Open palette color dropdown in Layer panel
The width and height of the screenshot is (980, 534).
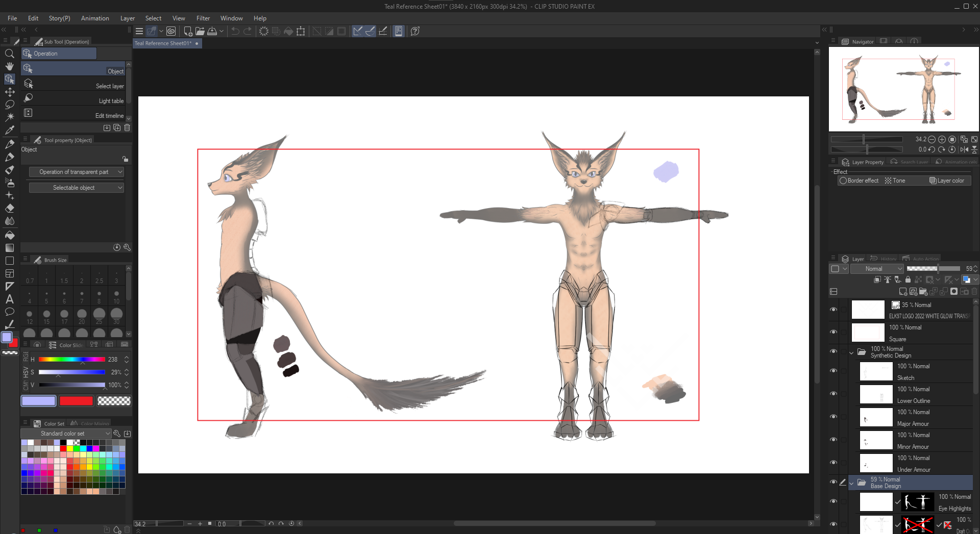840,269
